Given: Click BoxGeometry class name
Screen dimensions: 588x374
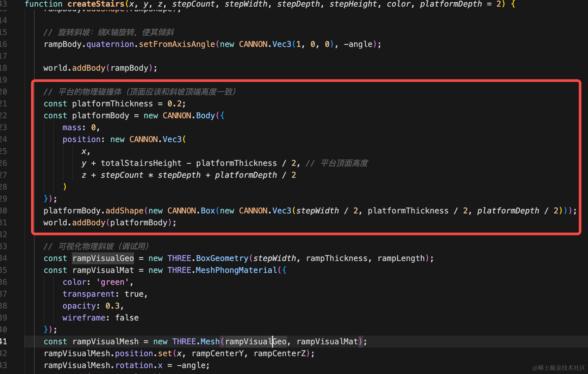Looking at the screenshot, I should [222, 258].
